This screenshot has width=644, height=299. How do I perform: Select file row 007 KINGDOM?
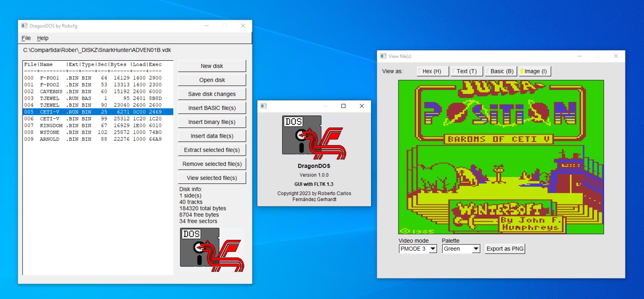click(98, 126)
